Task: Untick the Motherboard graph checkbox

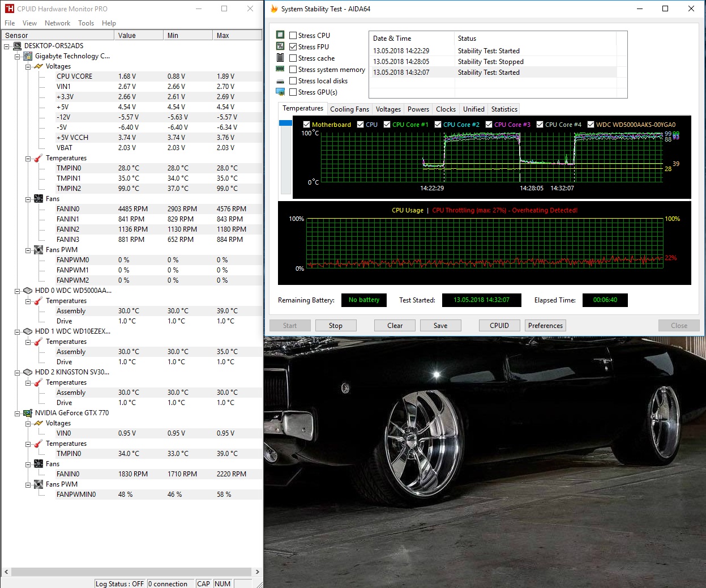Action: tap(306, 125)
